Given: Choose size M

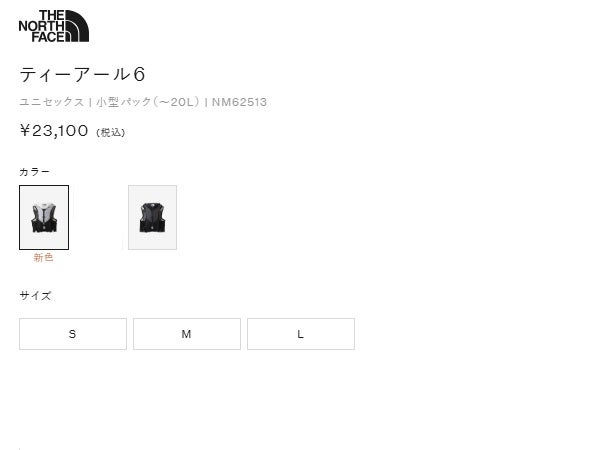Looking at the screenshot, I should point(187,334).
